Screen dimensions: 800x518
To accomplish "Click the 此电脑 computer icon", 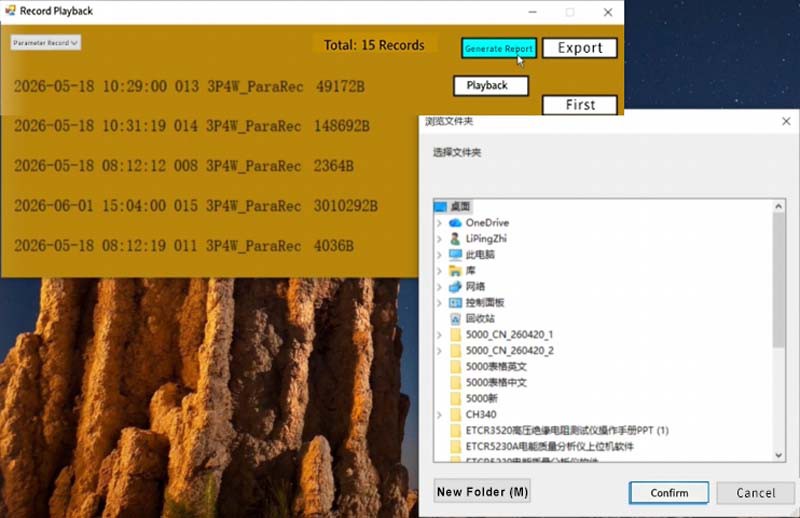I will 455,254.
